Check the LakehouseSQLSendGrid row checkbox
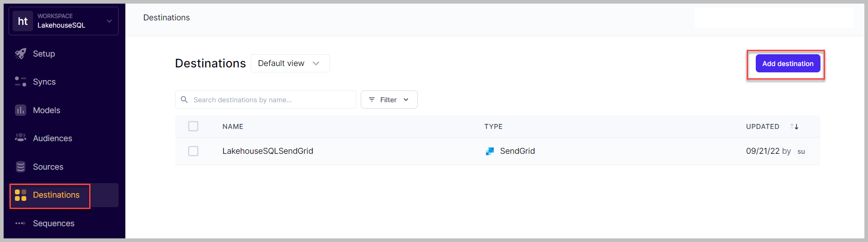 [x=193, y=151]
